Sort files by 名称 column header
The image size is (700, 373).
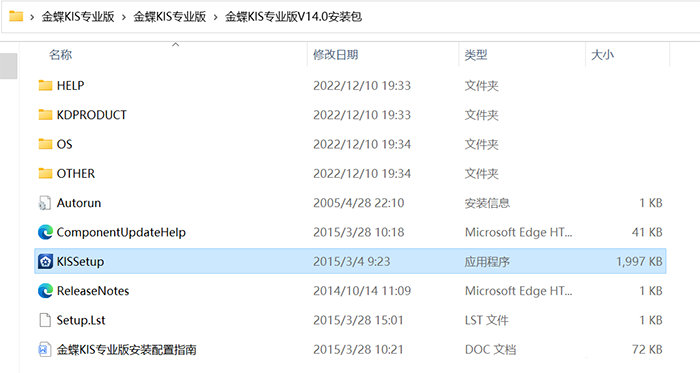point(60,55)
